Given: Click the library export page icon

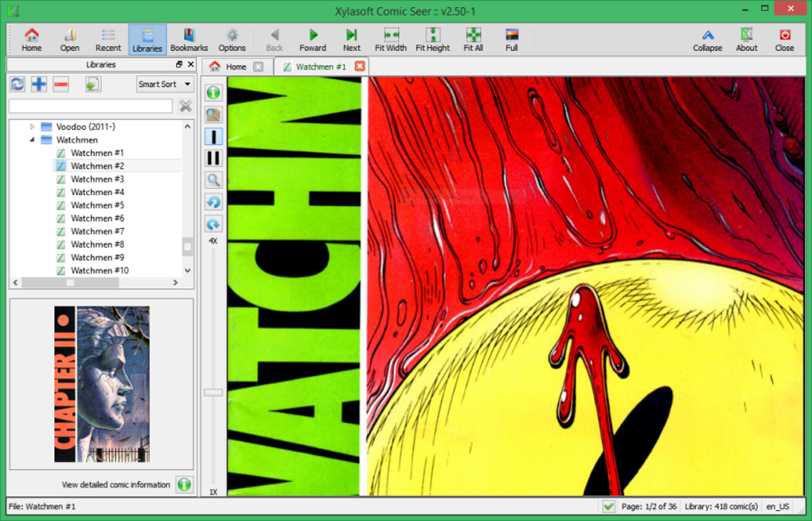Looking at the screenshot, I should point(93,84).
